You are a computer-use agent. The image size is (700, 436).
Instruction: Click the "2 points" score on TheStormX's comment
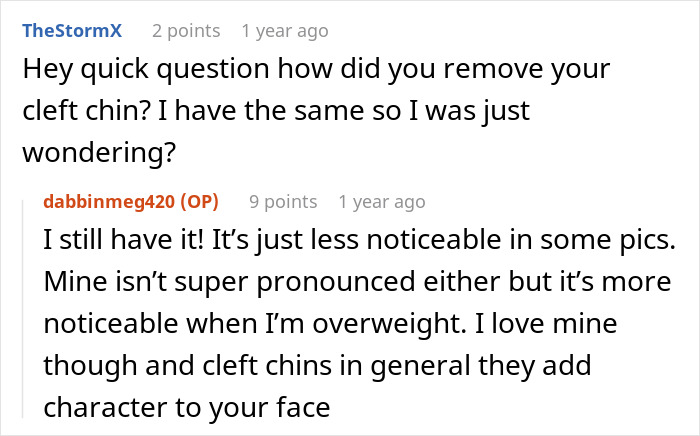coord(186,31)
